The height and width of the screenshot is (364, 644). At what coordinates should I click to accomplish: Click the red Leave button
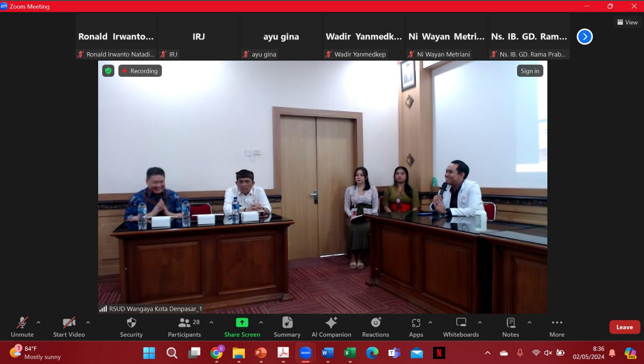tap(624, 327)
